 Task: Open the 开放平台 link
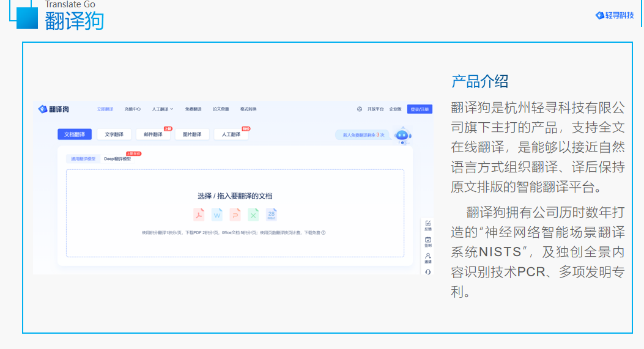click(376, 109)
